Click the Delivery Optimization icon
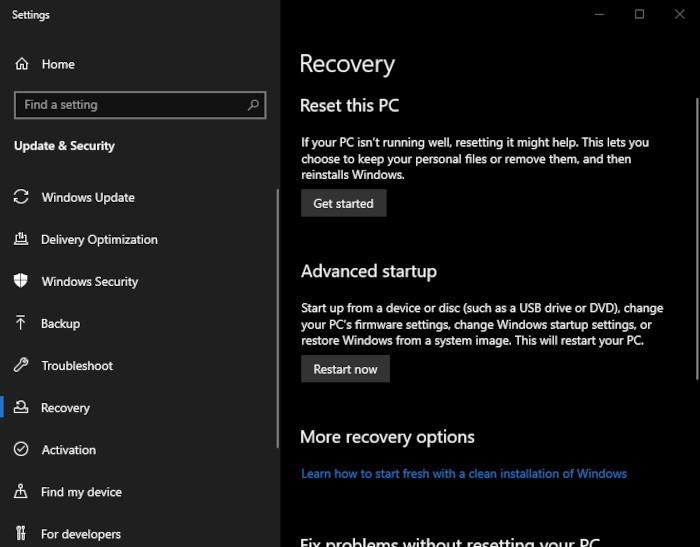The image size is (700, 547). click(x=21, y=239)
